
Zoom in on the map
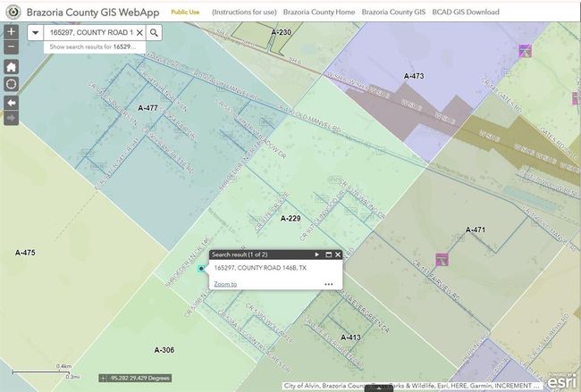coord(11,31)
